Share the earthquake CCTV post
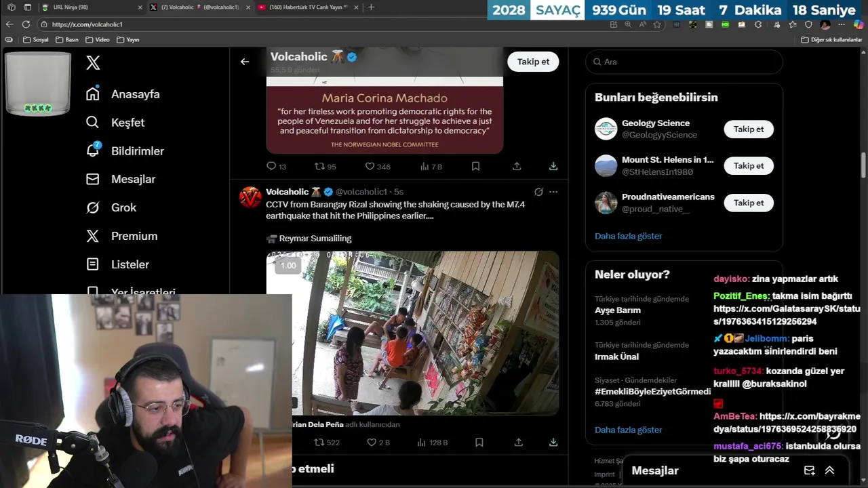868x488 pixels. pos(518,442)
